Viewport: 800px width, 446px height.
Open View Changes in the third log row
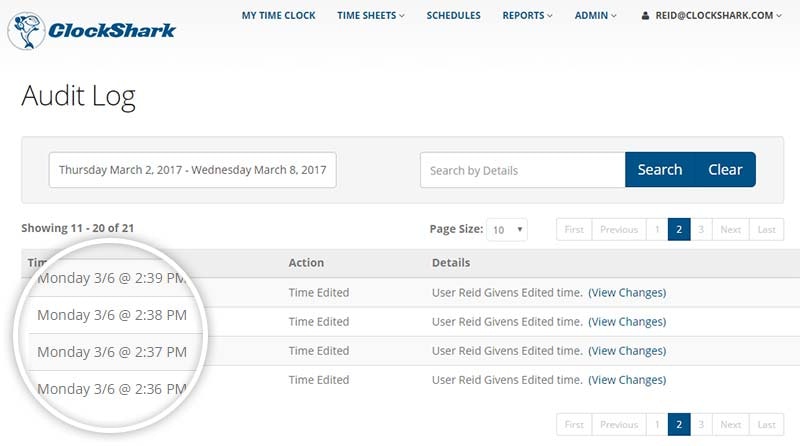pyautogui.click(x=627, y=351)
